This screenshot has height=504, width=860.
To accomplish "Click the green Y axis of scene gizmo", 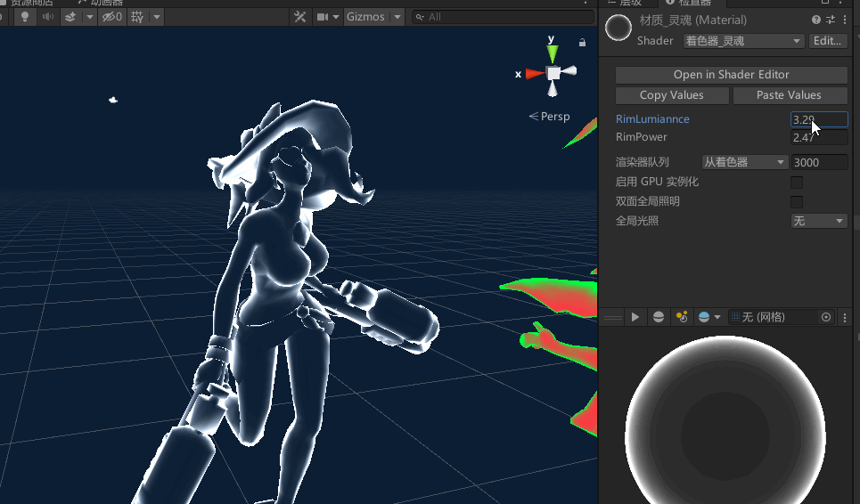I will click(x=553, y=53).
